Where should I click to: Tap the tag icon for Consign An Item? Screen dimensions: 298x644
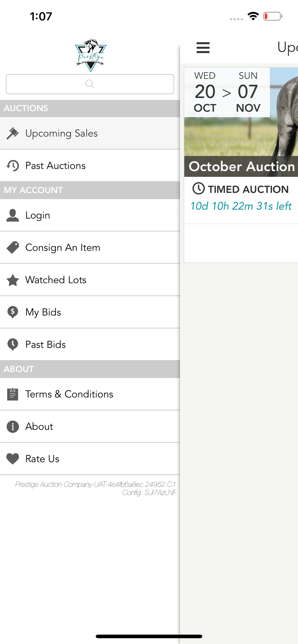[x=13, y=248]
